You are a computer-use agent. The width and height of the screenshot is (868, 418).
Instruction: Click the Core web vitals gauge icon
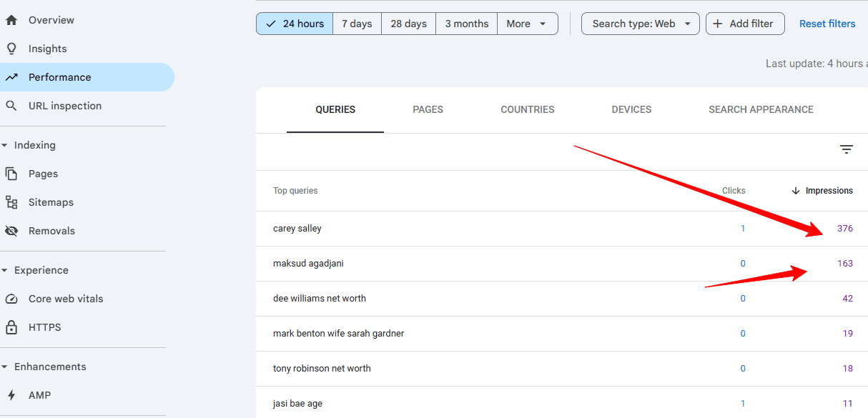click(11, 299)
